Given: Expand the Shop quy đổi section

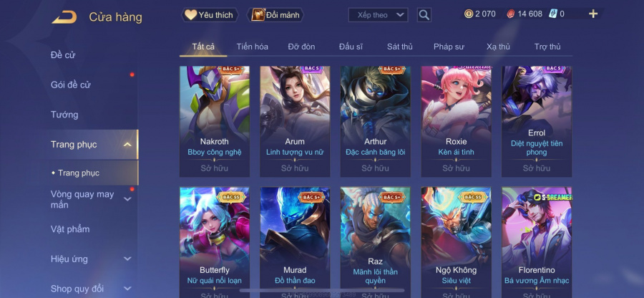Looking at the screenshot, I should tap(127, 289).
